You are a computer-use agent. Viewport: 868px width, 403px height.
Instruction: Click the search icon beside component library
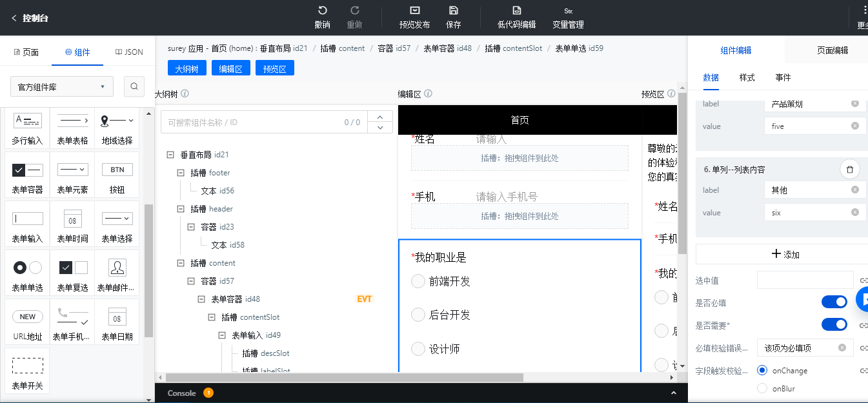click(x=134, y=86)
